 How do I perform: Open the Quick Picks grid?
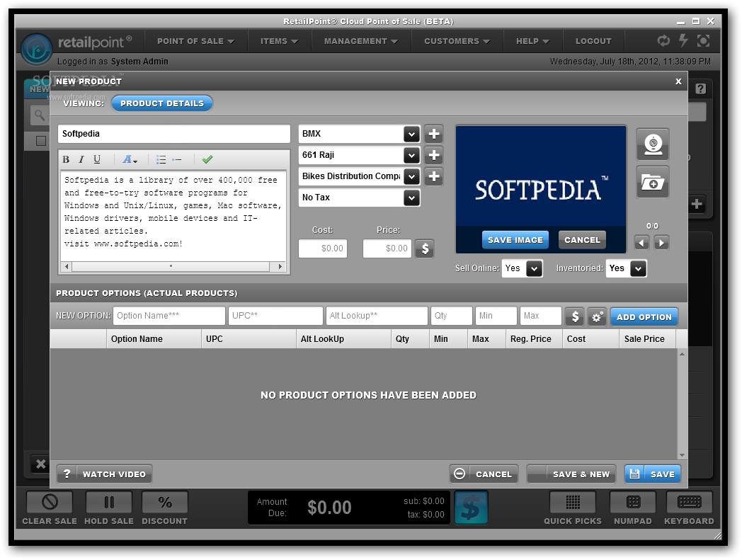click(x=573, y=502)
